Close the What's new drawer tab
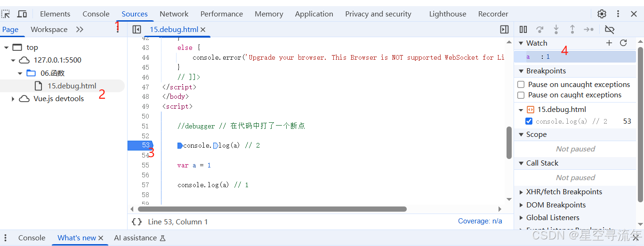The image size is (644, 246). click(101, 238)
